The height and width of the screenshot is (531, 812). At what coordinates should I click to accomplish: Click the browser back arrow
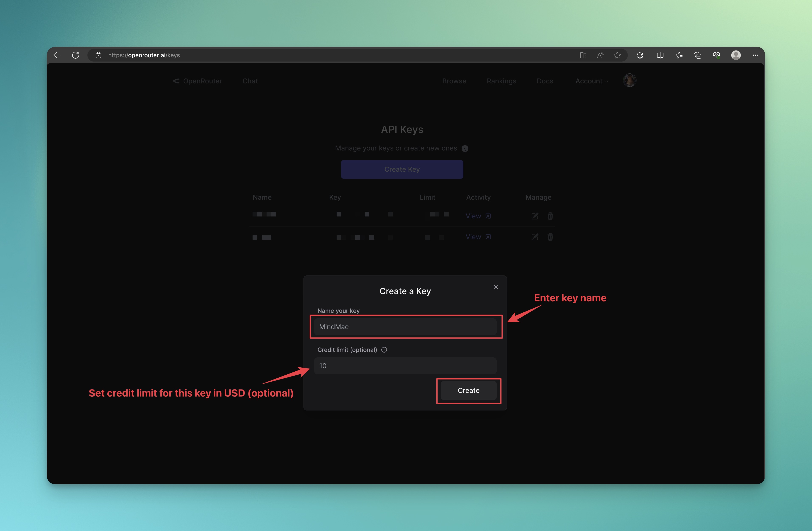click(57, 55)
